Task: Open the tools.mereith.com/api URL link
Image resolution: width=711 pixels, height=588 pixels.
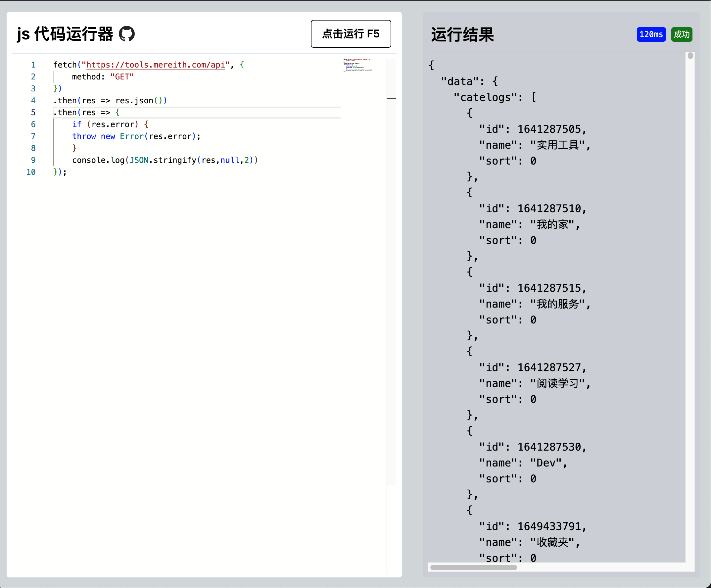Action: [155, 65]
